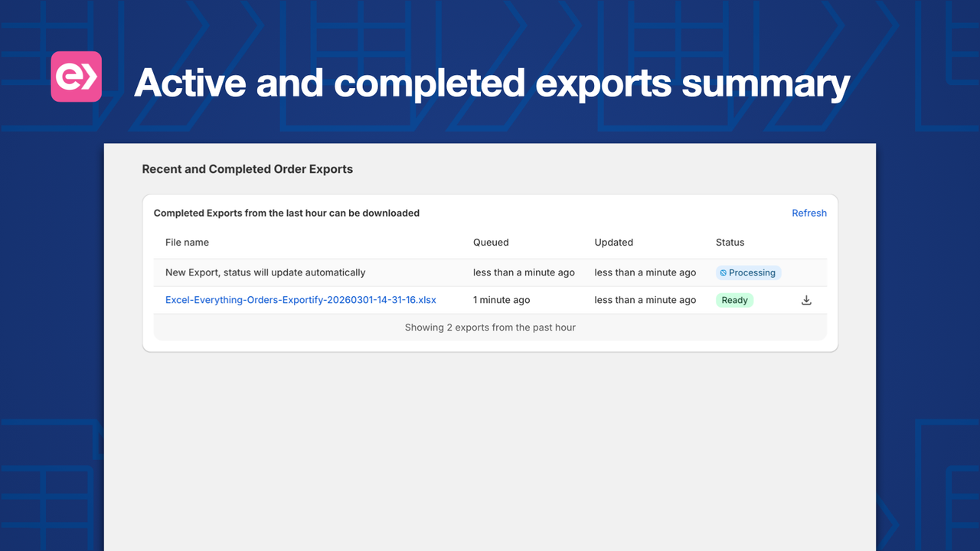Click "Showing 2 exports from the past hour"
Image resolution: width=980 pixels, height=551 pixels.
pos(490,328)
